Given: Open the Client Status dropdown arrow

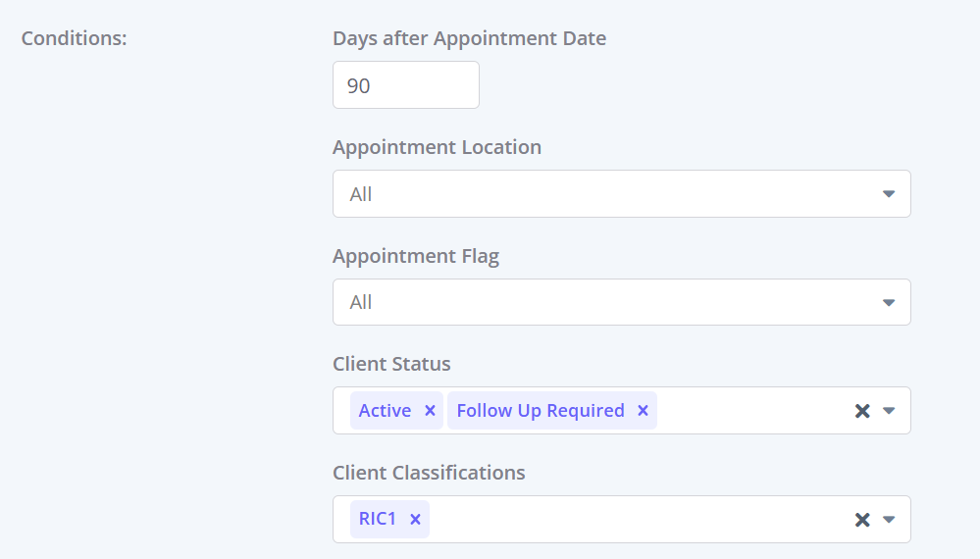Looking at the screenshot, I should 888,411.
